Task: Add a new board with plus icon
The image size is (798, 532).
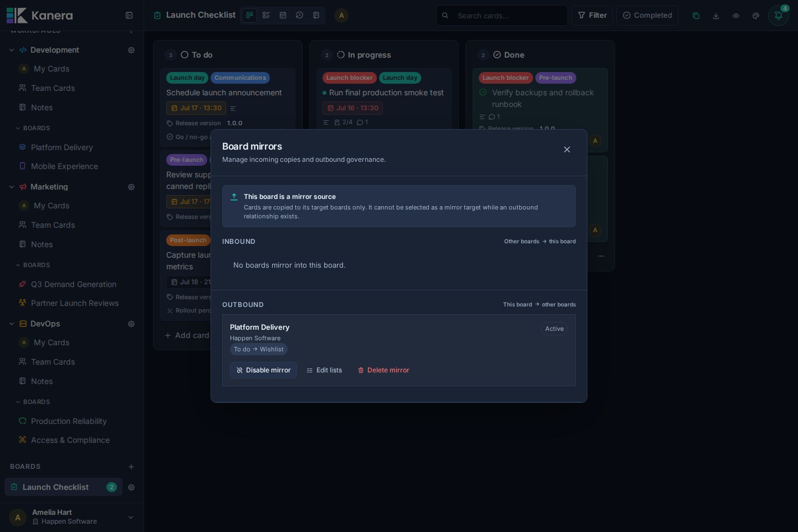Action: 131,467
